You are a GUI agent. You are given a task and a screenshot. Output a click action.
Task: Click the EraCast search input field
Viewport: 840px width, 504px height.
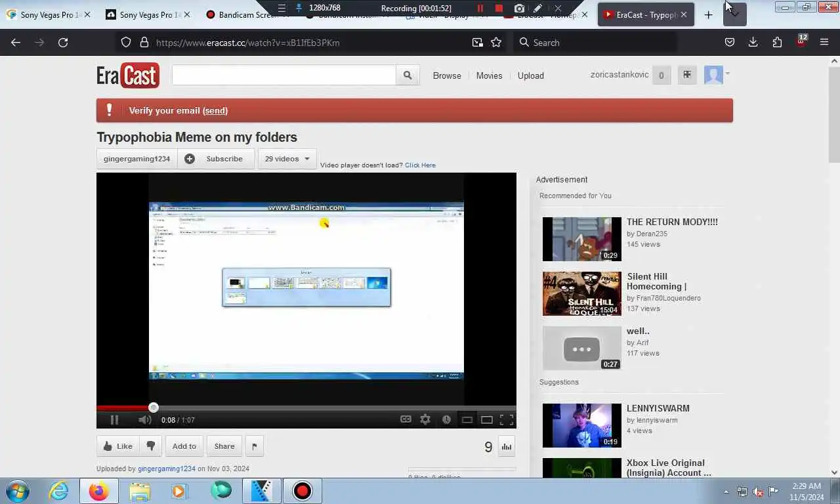click(284, 75)
